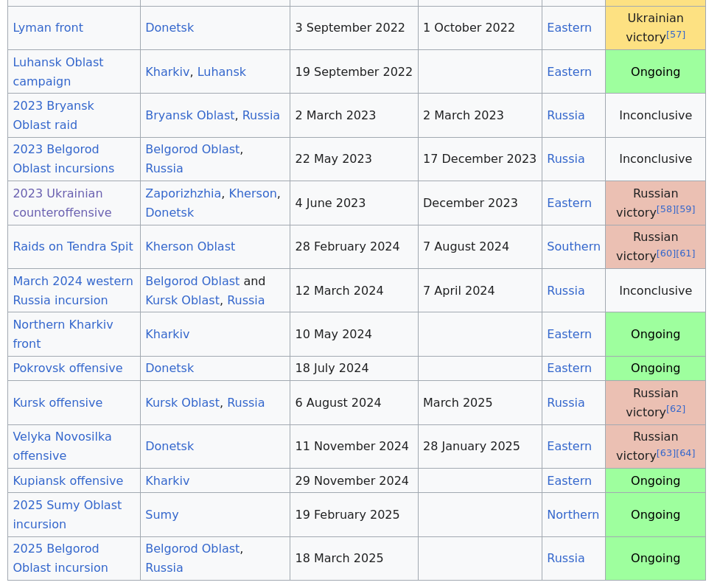Open the 2025 Sumy Oblast incursion link

(67, 515)
